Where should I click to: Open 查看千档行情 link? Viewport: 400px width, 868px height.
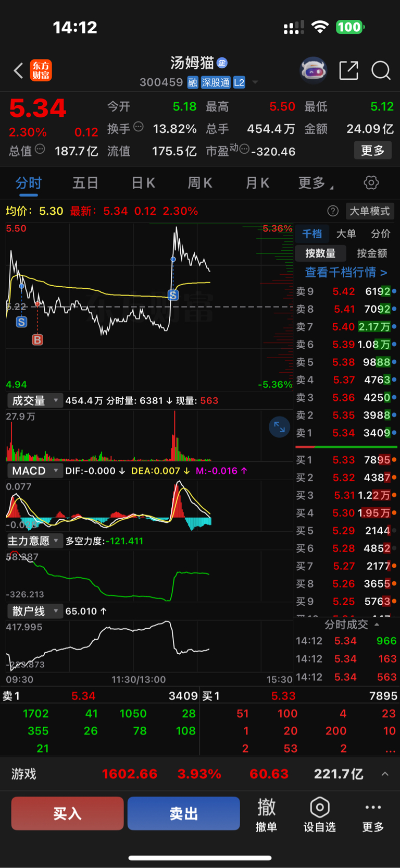346,272
